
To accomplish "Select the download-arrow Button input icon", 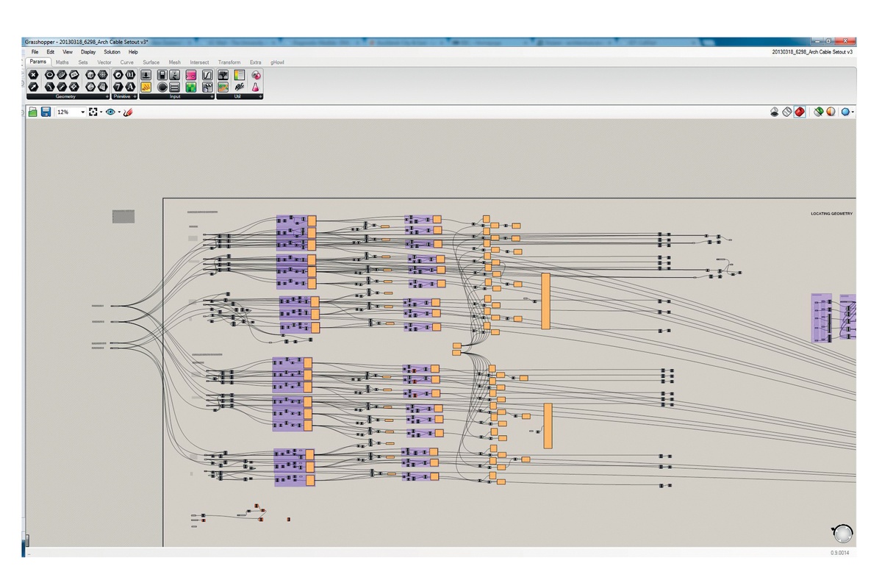I will [x=146, y=75].
